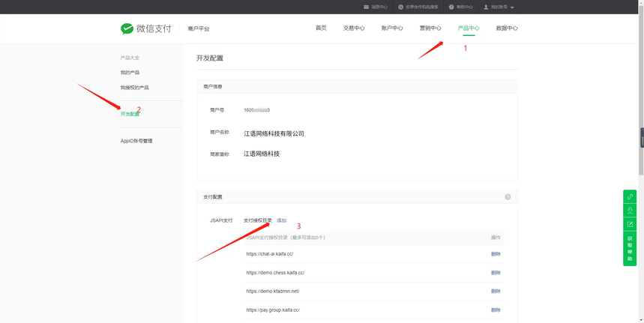Screen dimensions: 644x323
Task: Expand the 我的账号 dropdown arrow
Action: pyautogui.click(x=512, y=7)
